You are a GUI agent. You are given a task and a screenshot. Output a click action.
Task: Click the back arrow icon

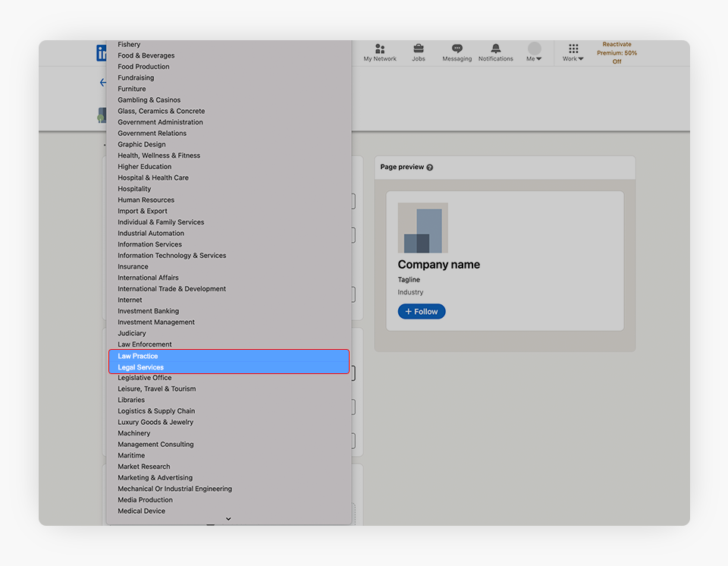click(102, 83)
